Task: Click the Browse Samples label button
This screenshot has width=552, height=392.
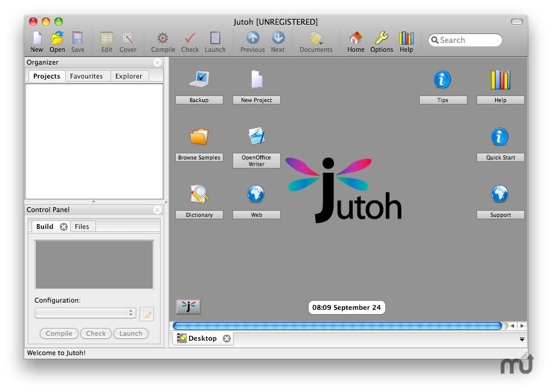Action: tap(199, 158)
